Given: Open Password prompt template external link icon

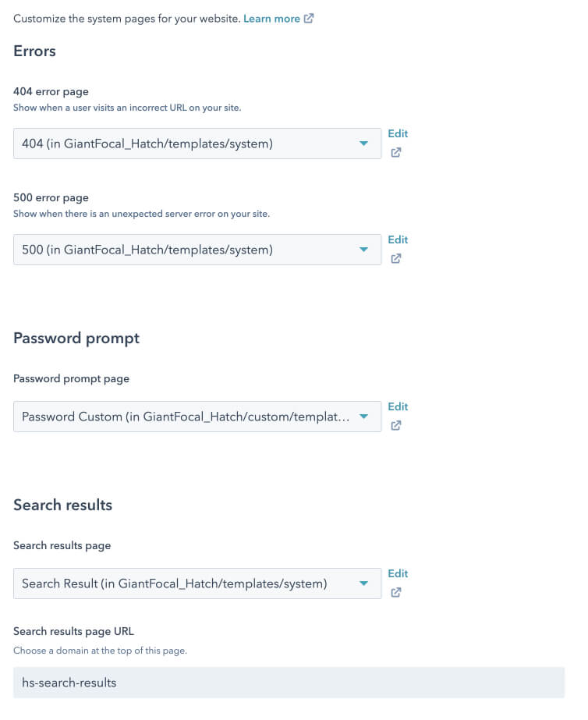Looking at the screenshot, I should pyautogui.click(x=395, y=426).
